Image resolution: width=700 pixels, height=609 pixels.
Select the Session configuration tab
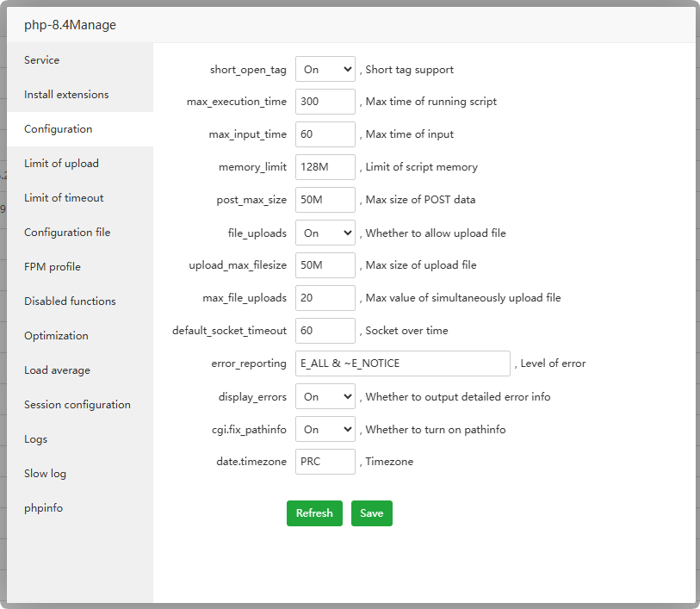(77, 405)
